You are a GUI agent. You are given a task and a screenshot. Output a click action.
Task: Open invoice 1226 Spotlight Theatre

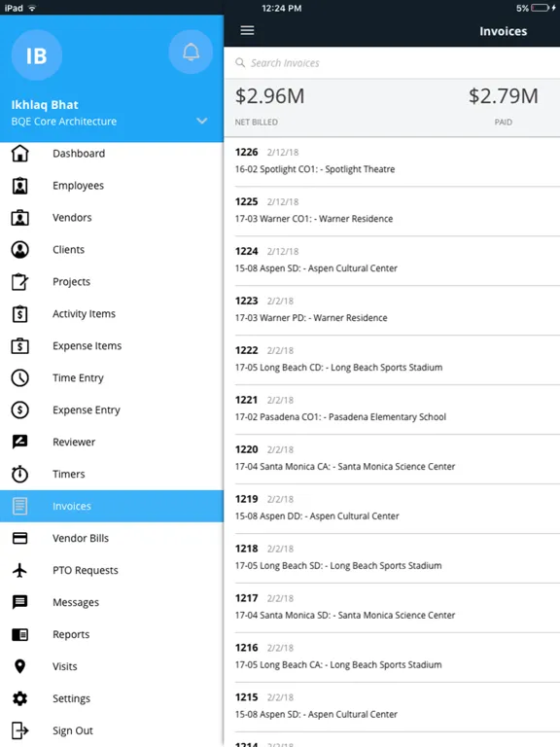392,161
